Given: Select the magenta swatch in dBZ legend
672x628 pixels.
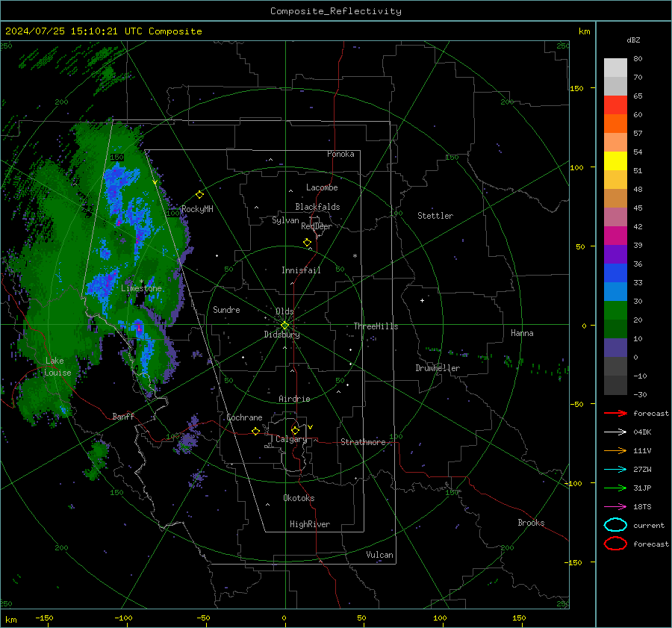Looking at the screenshot, I should click(615, 236).
